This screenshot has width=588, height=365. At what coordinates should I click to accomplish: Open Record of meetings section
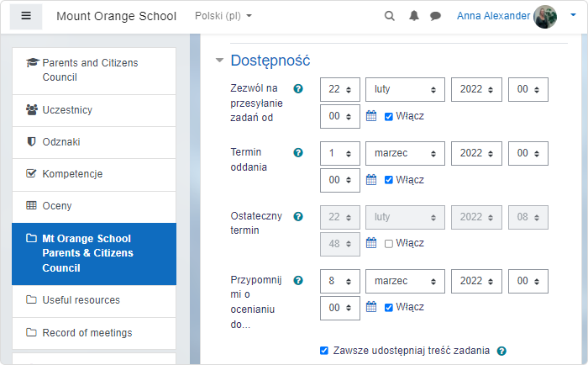click(94, 333)
